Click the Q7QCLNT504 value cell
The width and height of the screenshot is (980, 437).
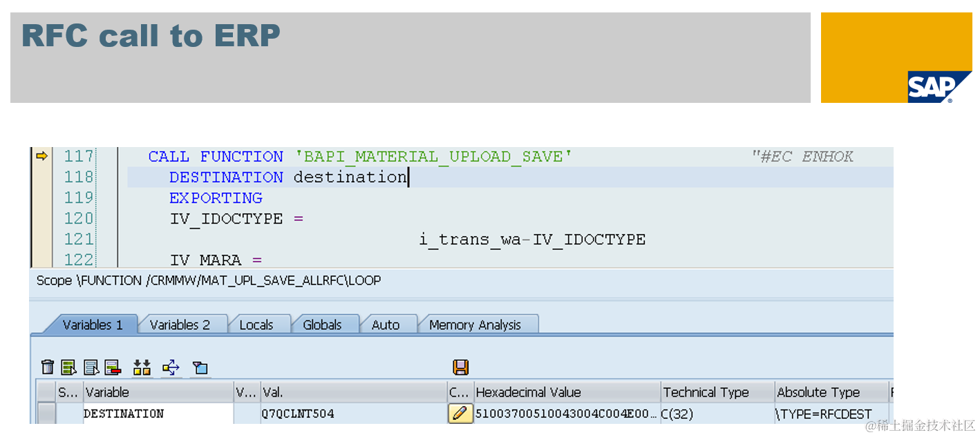[x=353, y=414]
